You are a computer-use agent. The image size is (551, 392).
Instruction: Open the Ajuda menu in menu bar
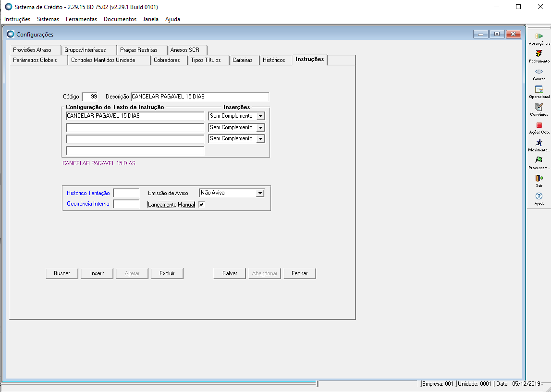pos(172,19)
